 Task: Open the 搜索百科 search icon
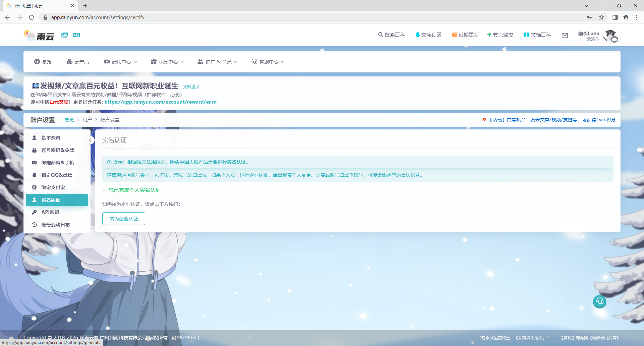coord(392,35)
